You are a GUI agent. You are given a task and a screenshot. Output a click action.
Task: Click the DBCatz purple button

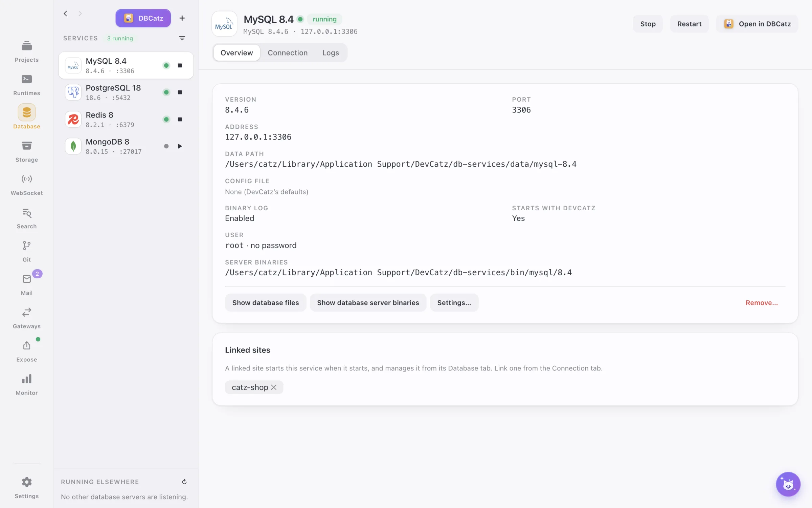143,18
